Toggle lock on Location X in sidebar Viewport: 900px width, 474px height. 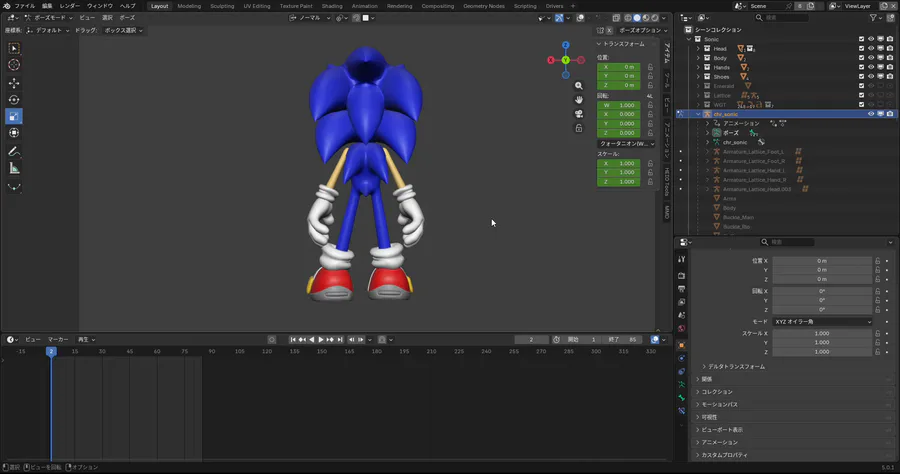click(x=650, y=67)
